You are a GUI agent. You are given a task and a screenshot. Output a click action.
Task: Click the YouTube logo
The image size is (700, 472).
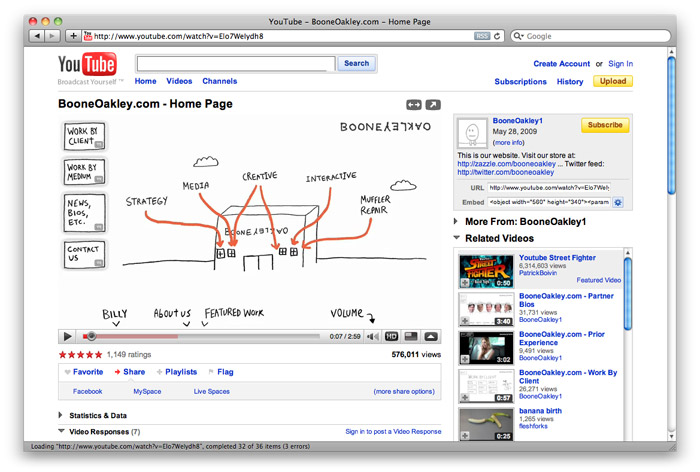click(88, 64)
